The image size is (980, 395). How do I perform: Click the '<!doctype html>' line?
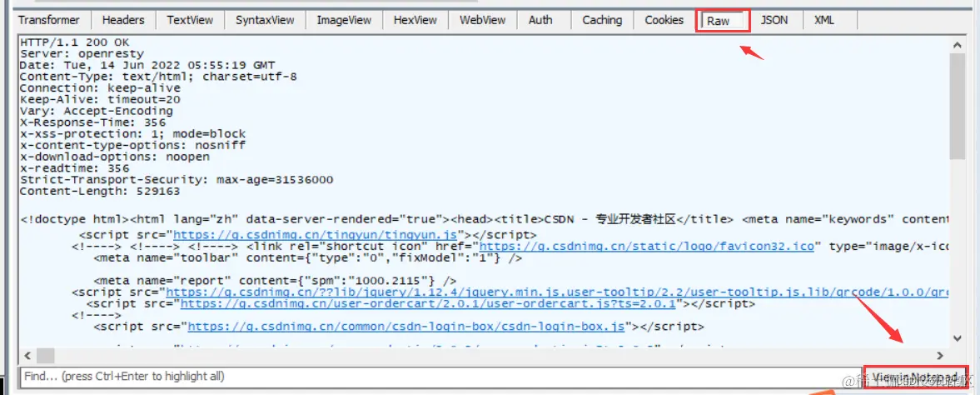coord(485,220)
